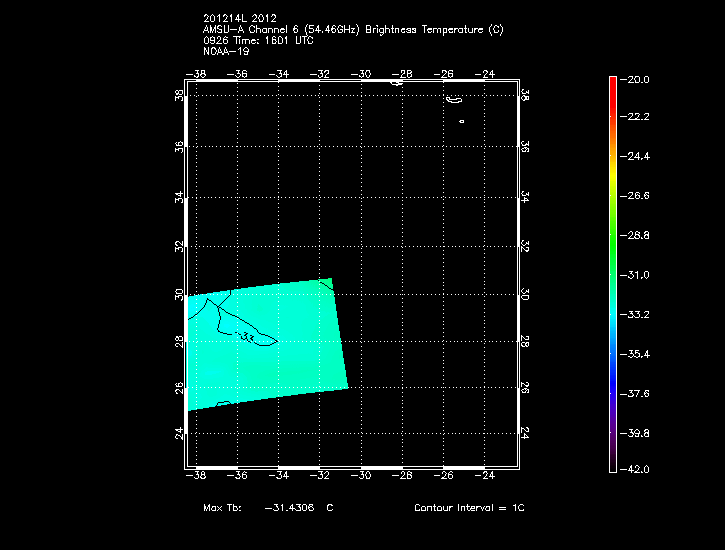This screenshot has width=725, height=550.
Task: Select the -42.0 color bar label
Action: [x=636, y=468]
